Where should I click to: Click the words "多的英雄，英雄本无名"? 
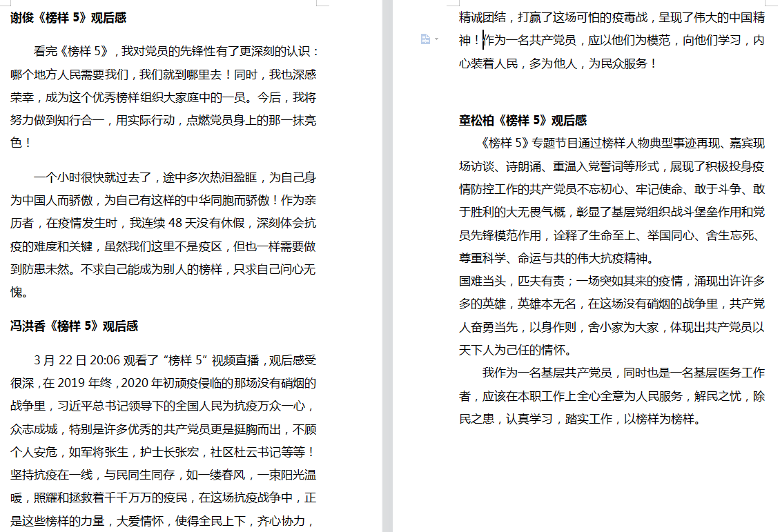tap(517, 304)
